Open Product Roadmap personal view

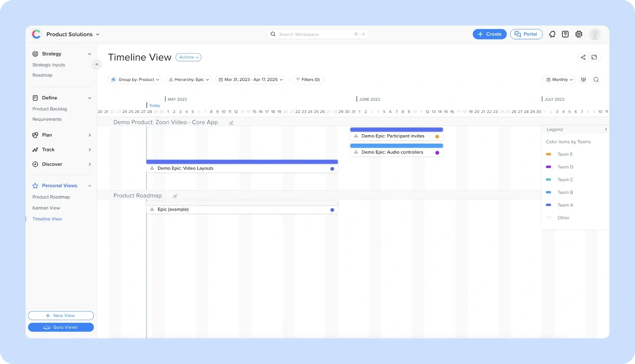pos(51,197)
